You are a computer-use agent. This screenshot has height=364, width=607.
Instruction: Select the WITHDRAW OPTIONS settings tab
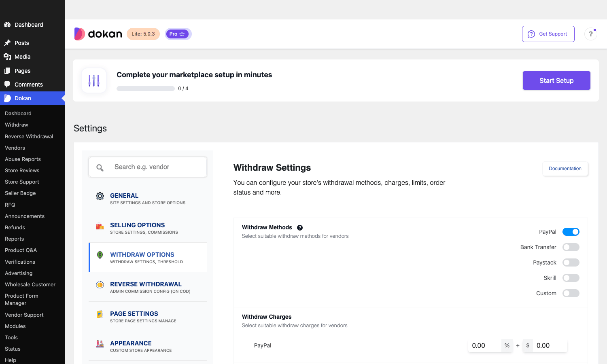pyautogui.click(x=148, y=257)
